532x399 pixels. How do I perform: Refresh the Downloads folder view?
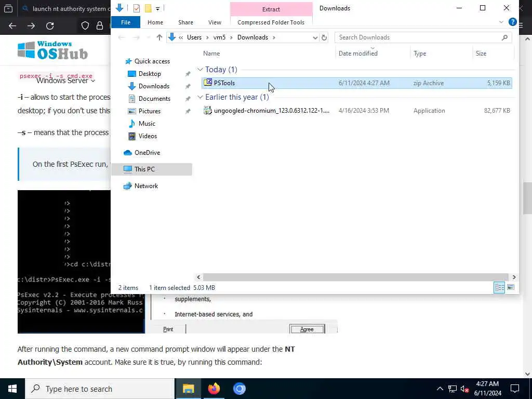(x=324, y=37)
